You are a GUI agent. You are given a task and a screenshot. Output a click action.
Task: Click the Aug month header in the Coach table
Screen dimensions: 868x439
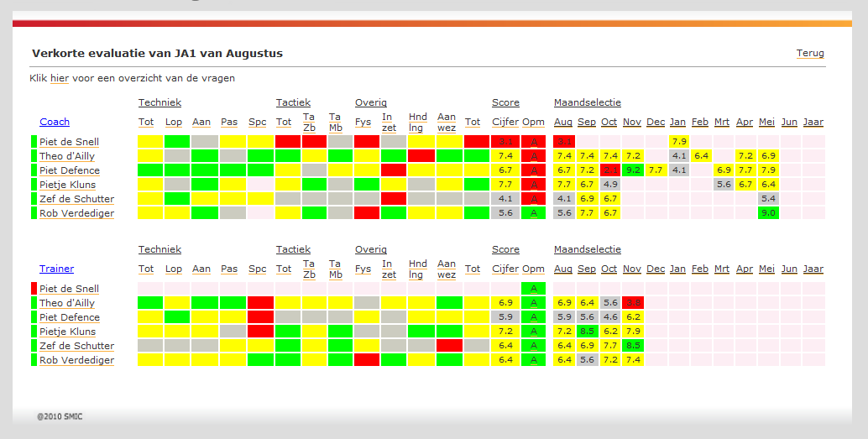(563, 123)
